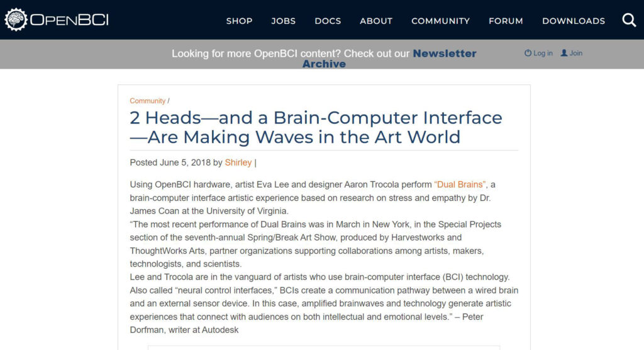Open the DOCS navigation item
This screenshot has width=644, height=350.
328,21
